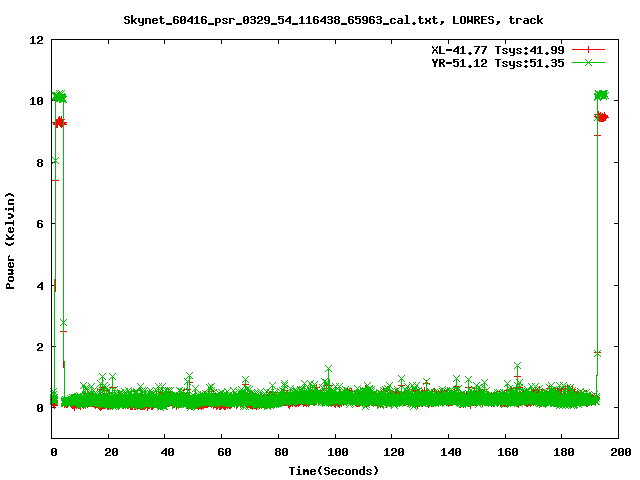Click x-axis tick label 120

tap(394, 452)
